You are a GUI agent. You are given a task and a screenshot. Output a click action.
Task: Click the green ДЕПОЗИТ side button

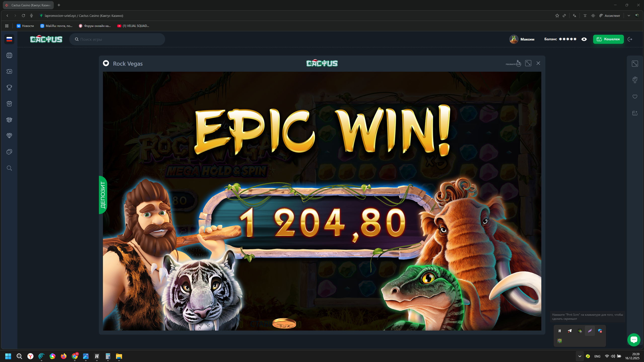pos(103,195)
